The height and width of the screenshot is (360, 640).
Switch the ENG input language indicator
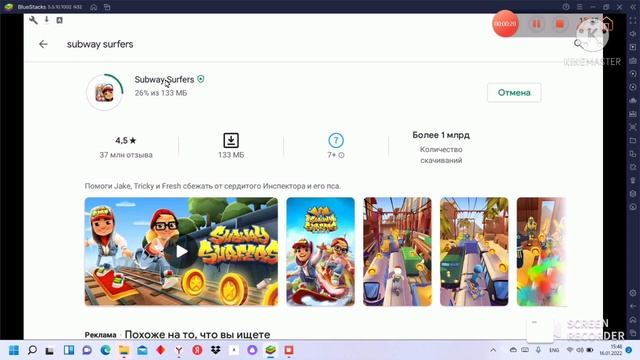point(554,350)
